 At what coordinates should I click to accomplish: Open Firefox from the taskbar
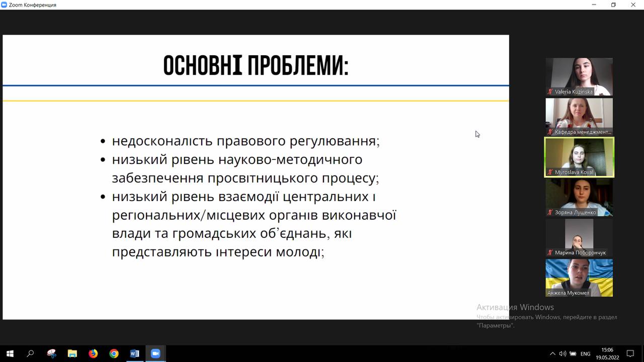(93, 353)
